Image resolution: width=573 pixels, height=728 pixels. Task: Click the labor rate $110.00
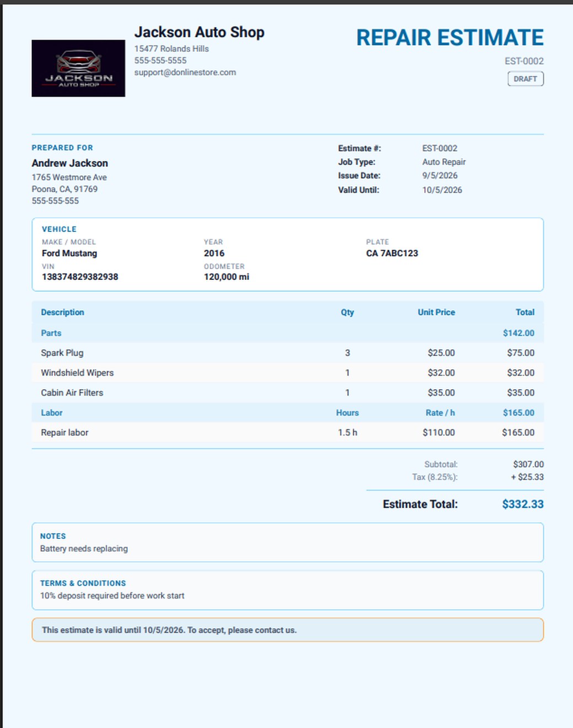[x=439, y=433]
